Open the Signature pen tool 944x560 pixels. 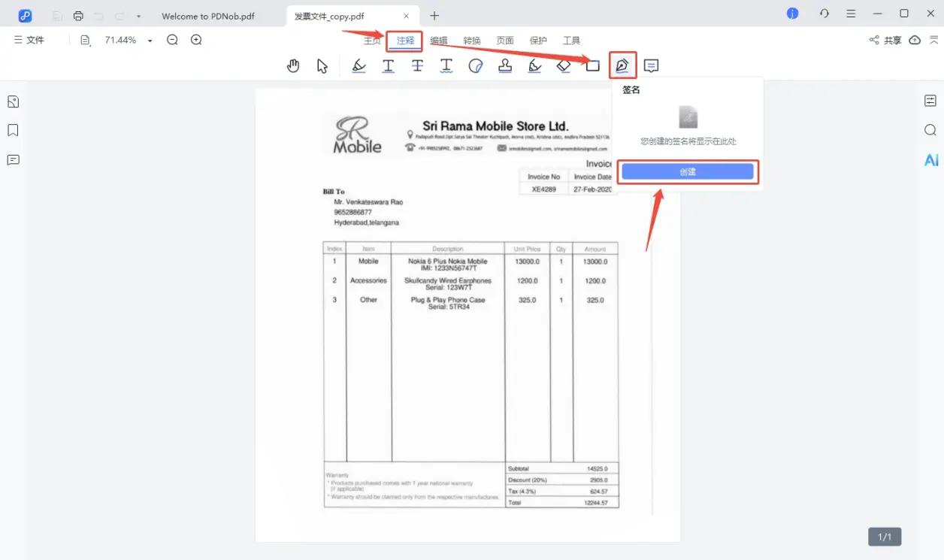(622, 66)
